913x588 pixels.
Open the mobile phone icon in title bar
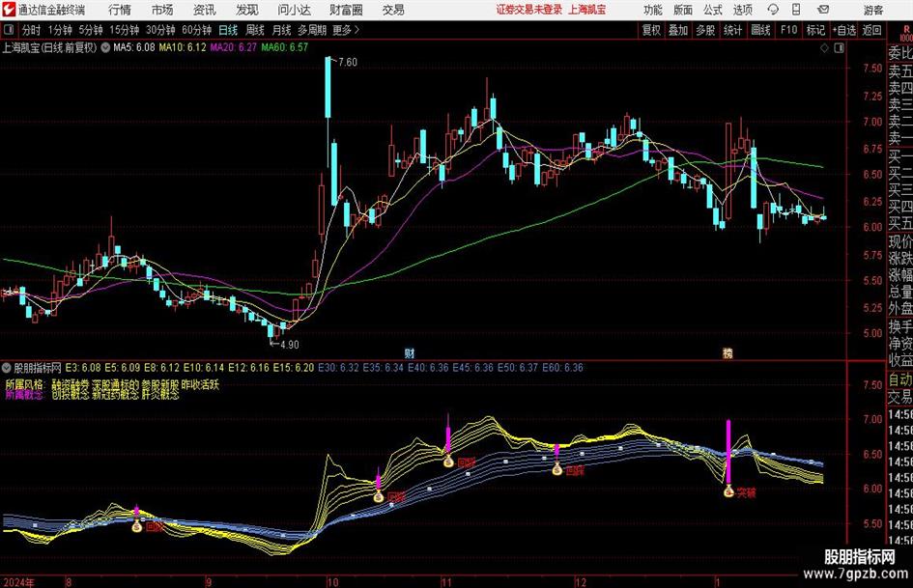[x=796, y=10]
